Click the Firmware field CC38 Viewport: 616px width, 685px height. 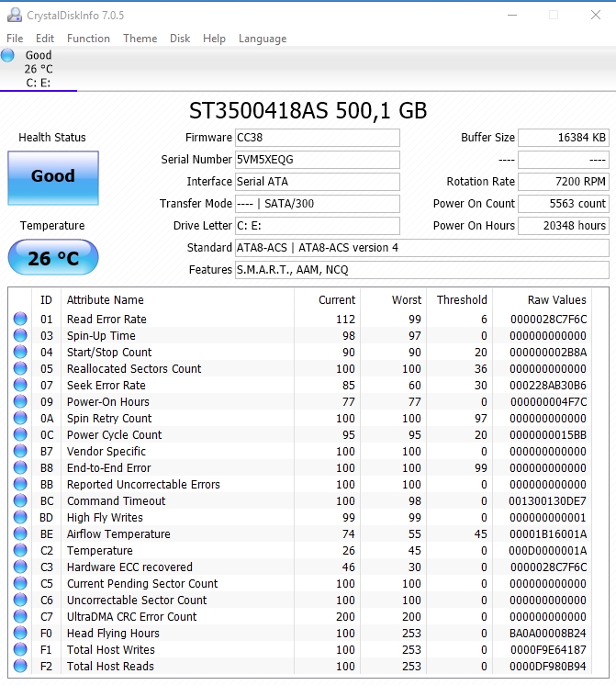point(317,138)
